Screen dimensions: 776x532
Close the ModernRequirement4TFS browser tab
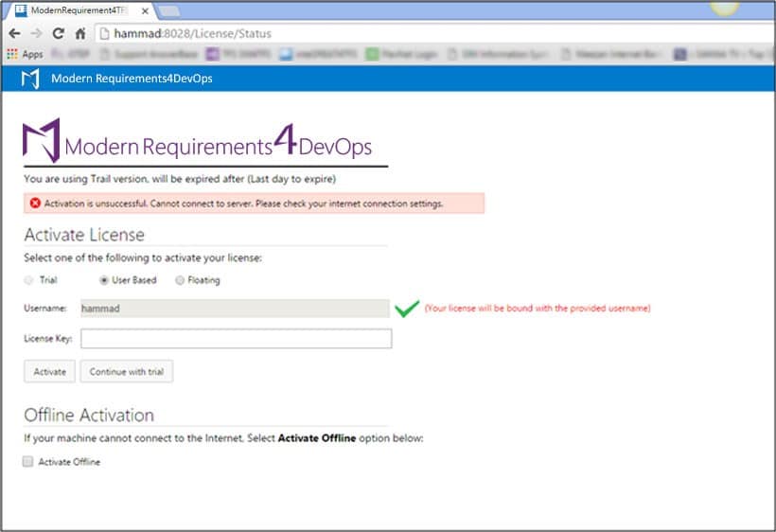coord(145,11)
